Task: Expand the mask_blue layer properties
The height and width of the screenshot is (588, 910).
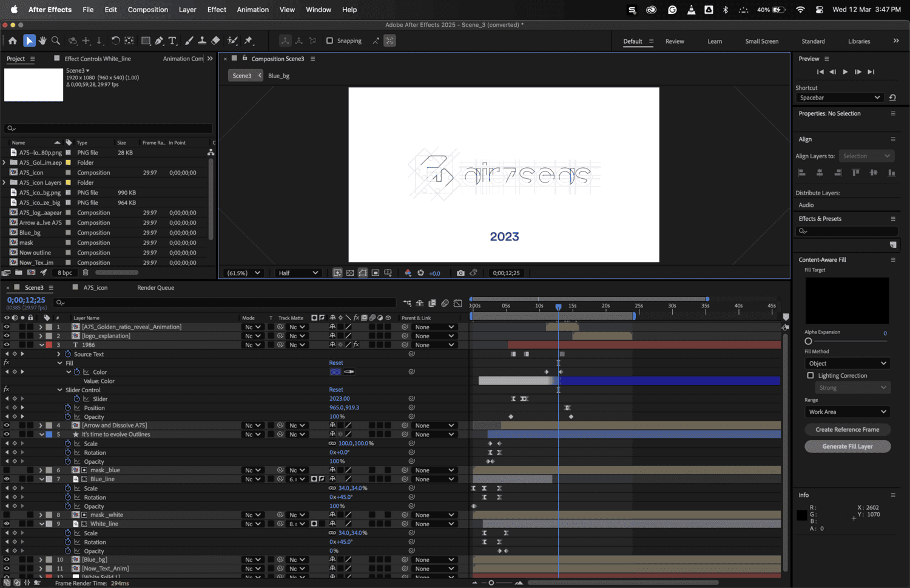Action: (x=41, y=470)
